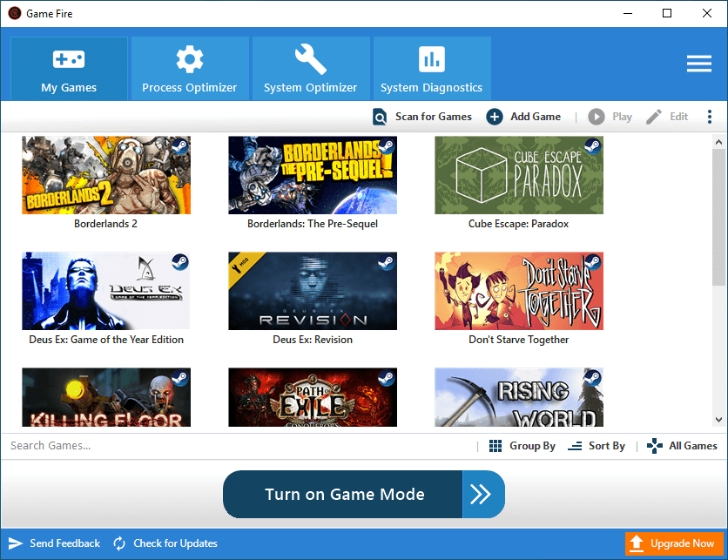Screen dimensions: 728x560
Task: Click the "Don't Starve Together" title text
Action: [x=519, y=340]
